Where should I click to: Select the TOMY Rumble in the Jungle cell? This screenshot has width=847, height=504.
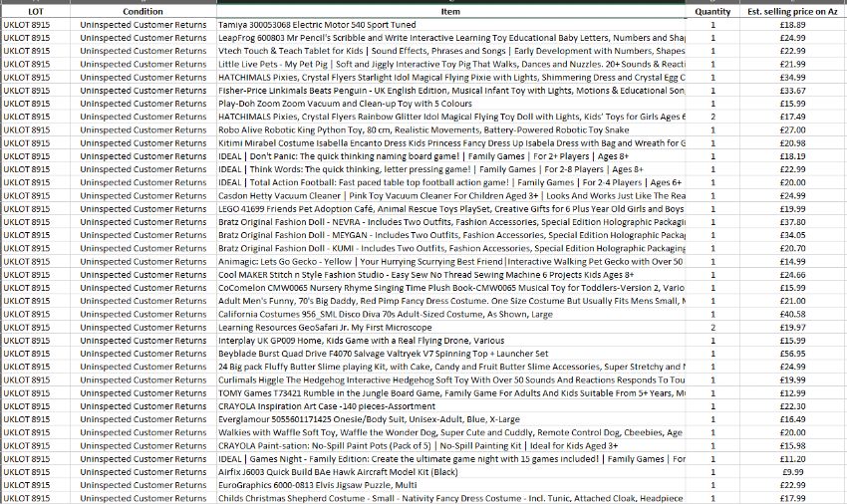pos(451,393)
